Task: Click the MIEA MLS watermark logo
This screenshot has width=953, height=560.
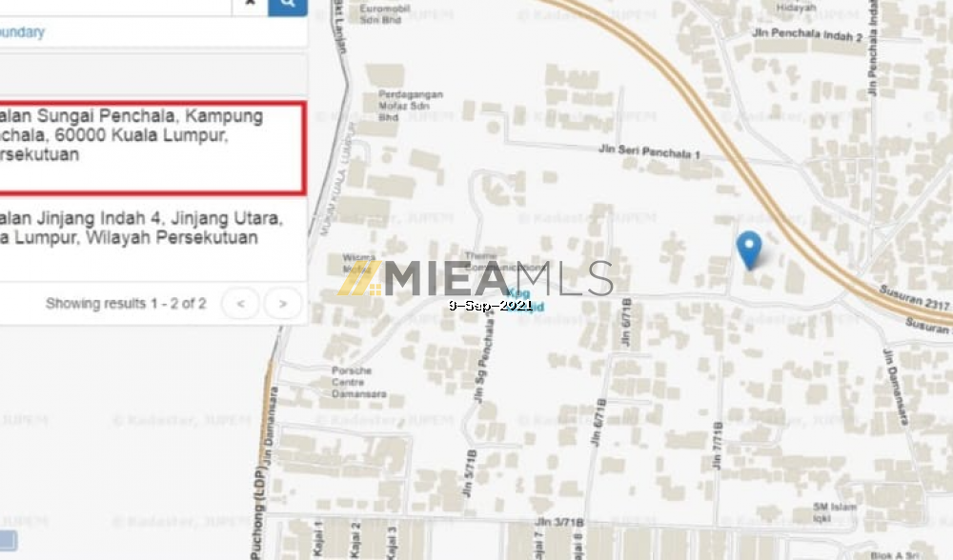Action: click(x=476, y=279)
